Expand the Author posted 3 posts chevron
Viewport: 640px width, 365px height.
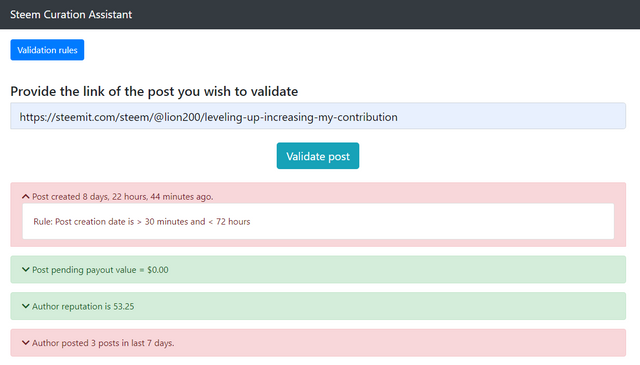(26, 343)
